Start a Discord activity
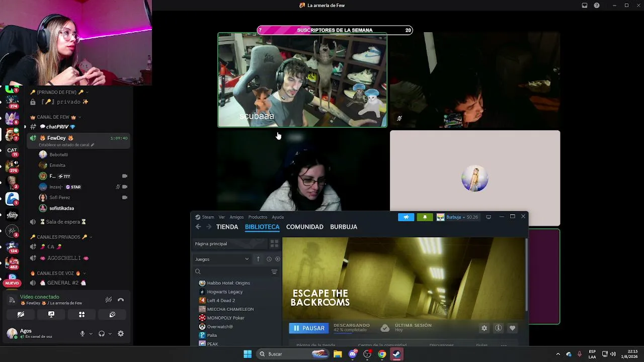644x362 pixels. coord(82,314)
